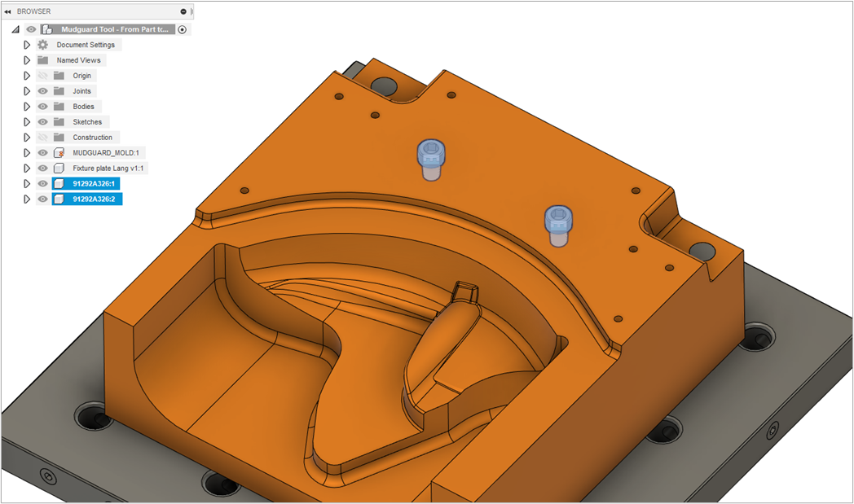854x504 pixels.
Task: Click the MUDGUARD_MOLD:1 component icon
Action: pyautogui.click(x=59, y=153)
